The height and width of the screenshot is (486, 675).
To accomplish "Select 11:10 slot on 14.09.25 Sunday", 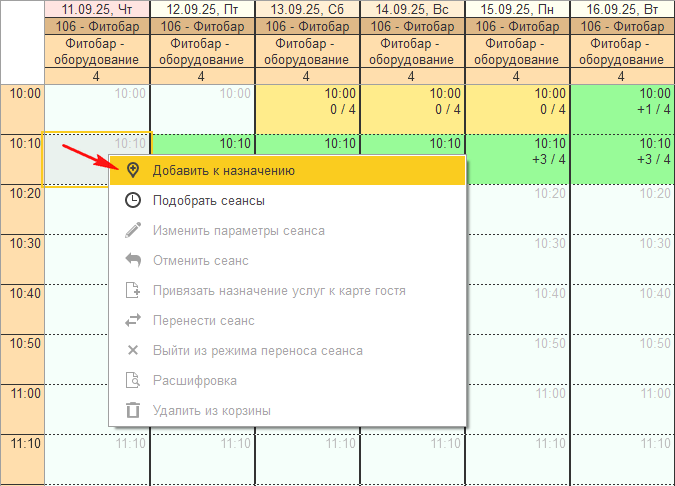I will pos(412,459).
